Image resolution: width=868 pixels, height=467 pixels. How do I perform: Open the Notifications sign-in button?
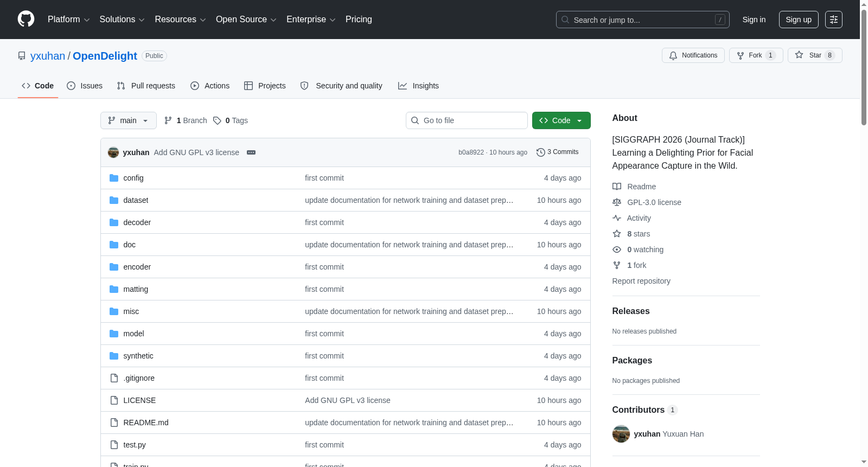pyautogui.click(x=693, y=55)
